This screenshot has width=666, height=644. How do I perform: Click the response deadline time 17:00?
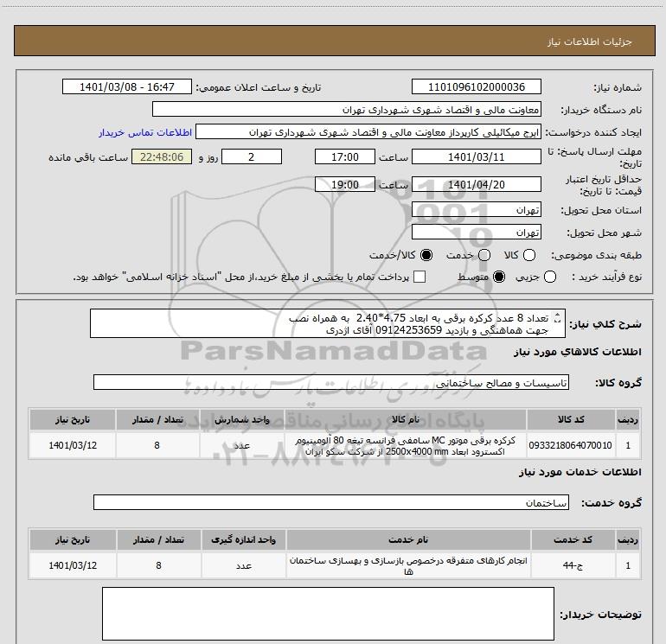click(345, 156)
